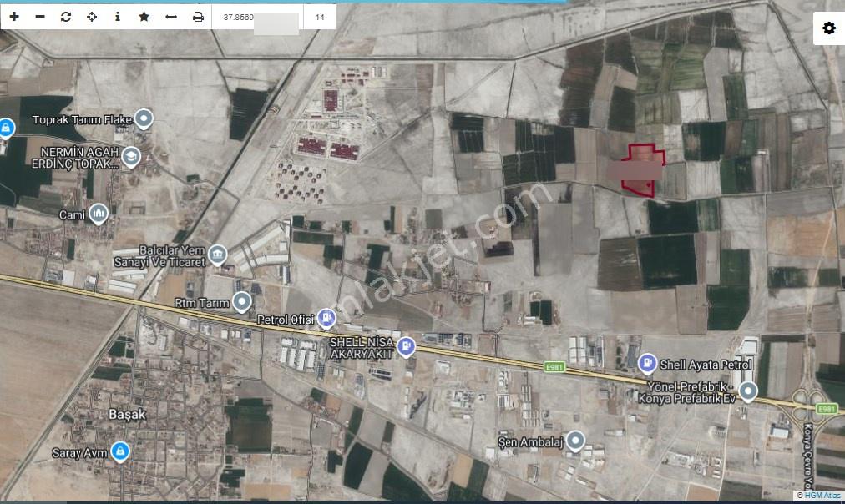
Task: Select the measure distance arrow icon
Action: pos(171,17)
